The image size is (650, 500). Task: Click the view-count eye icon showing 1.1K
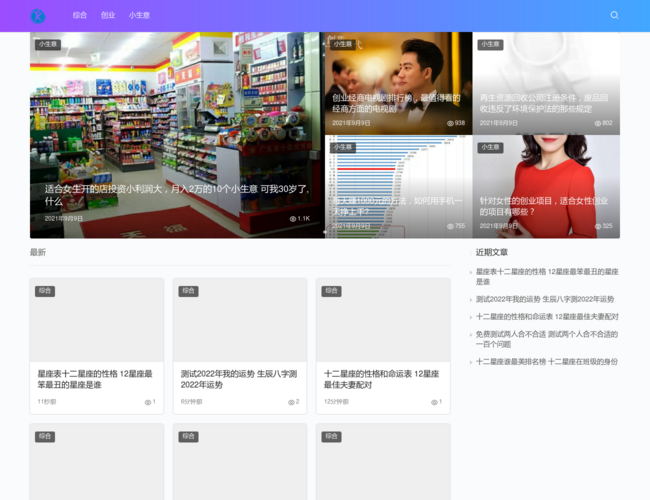(x=293, y=218)
